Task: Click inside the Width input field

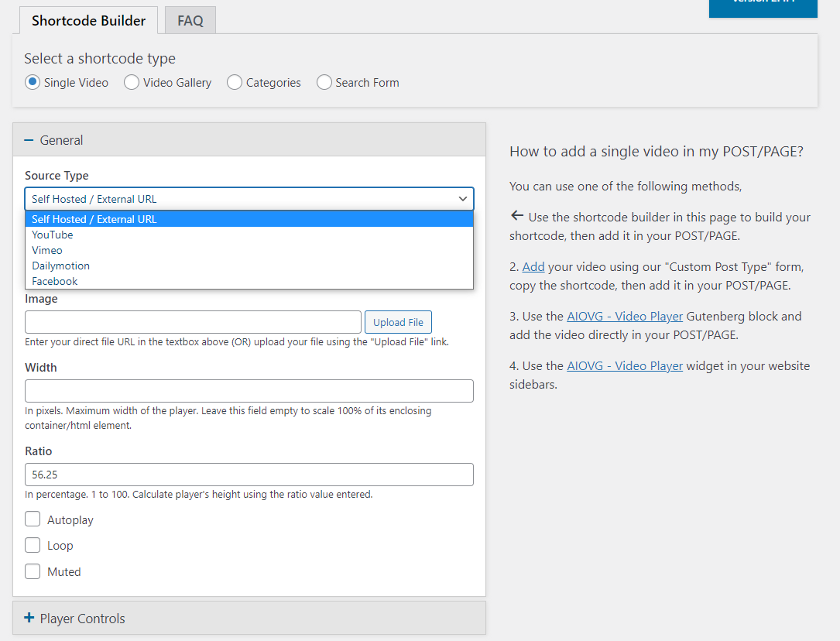Action: pyautogui.click(x=249, y=390)
